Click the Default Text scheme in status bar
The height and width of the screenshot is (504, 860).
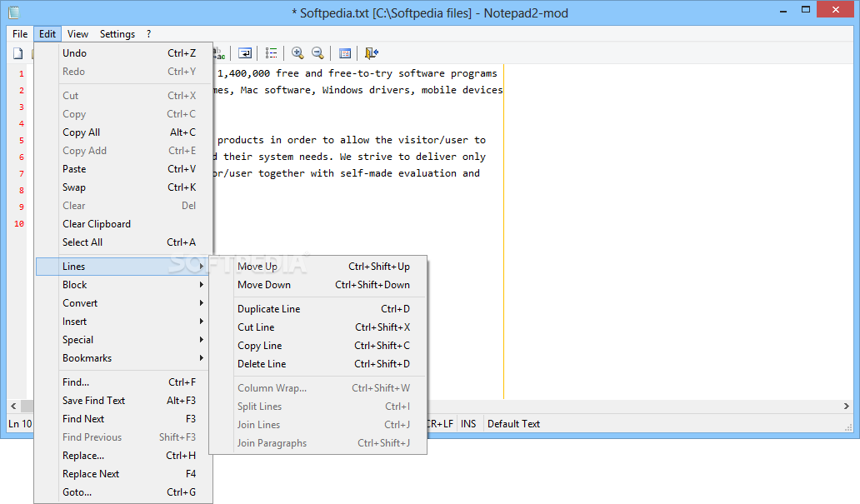click(x=514, y=424)
